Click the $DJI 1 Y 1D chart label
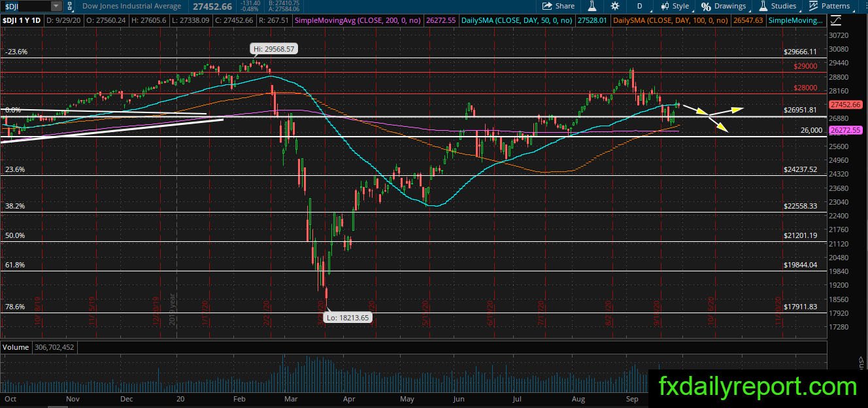The height and width of the screenshot is (408, 868). tap(21, 21)
